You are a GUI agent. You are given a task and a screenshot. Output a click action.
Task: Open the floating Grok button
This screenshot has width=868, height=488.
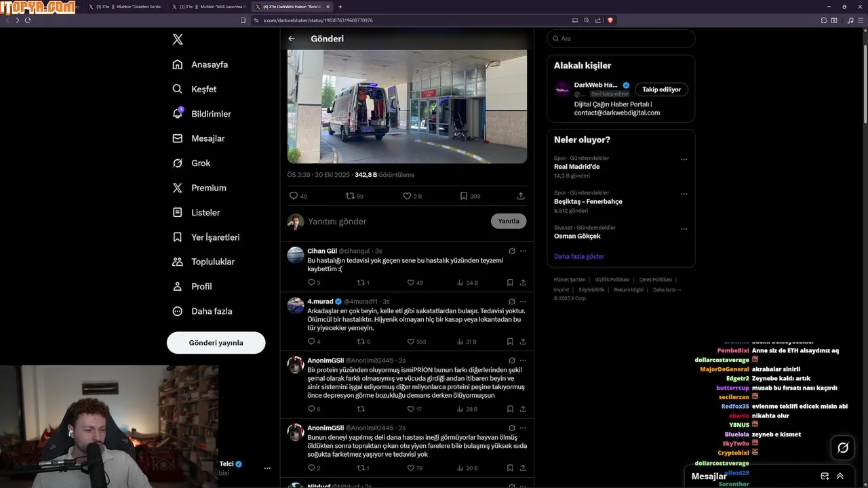(843, 447)
